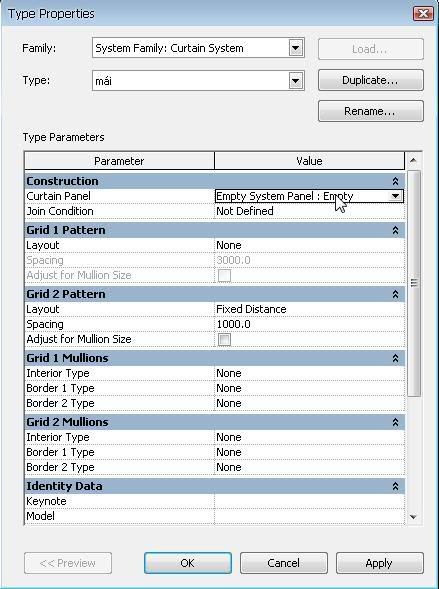
Task: Click the Rename button
Action: tap(371, 111)
